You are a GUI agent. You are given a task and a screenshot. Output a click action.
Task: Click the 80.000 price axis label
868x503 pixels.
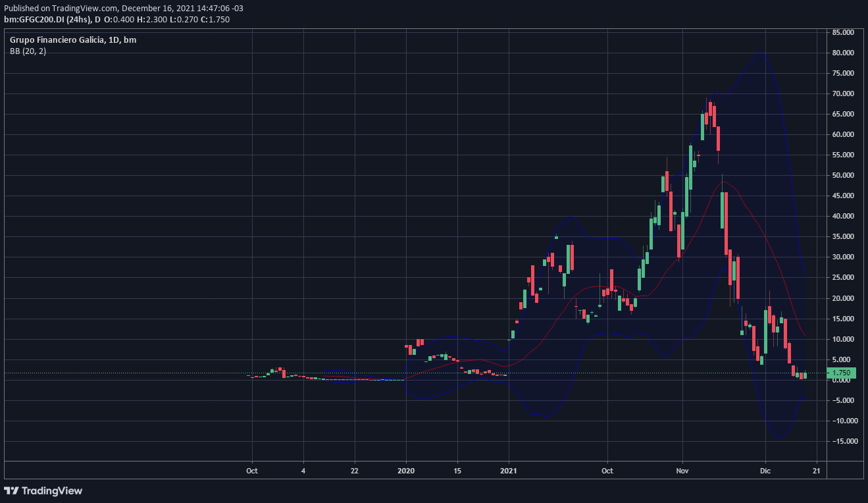[x=844, y=53]
